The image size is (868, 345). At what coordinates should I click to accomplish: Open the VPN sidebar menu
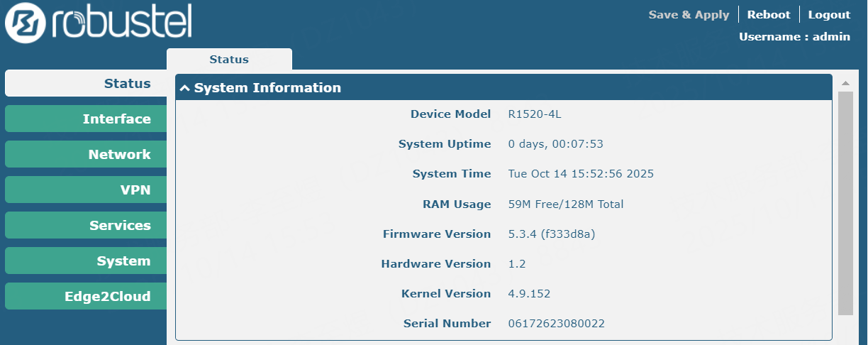pyautogui.click(x=87, y=190)
